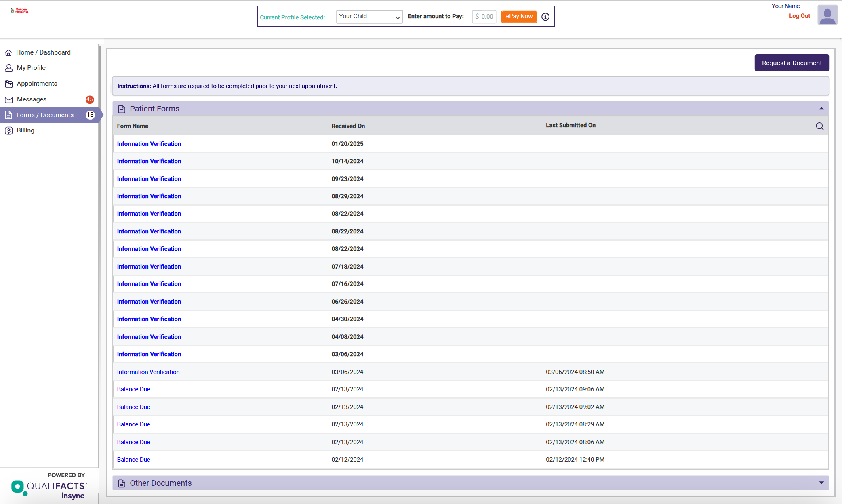Expand the Other Documents section arrow
The image size is (842, 504).
tap(821, 483)
